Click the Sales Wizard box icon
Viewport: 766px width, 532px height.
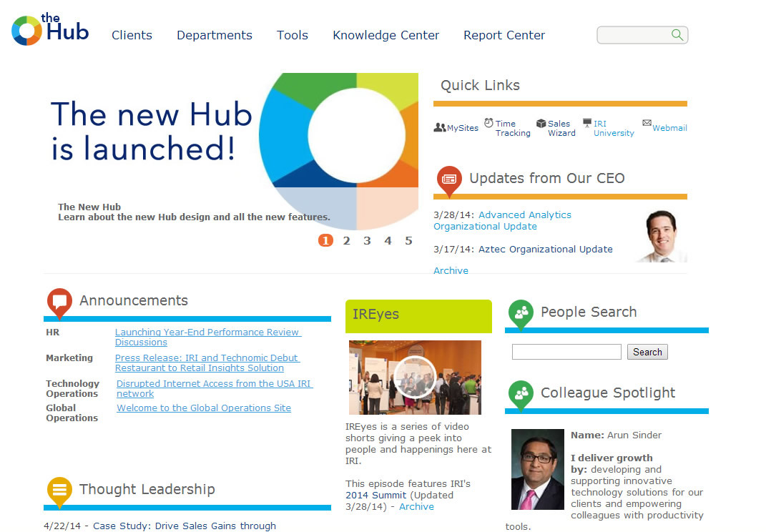[541, 124]
